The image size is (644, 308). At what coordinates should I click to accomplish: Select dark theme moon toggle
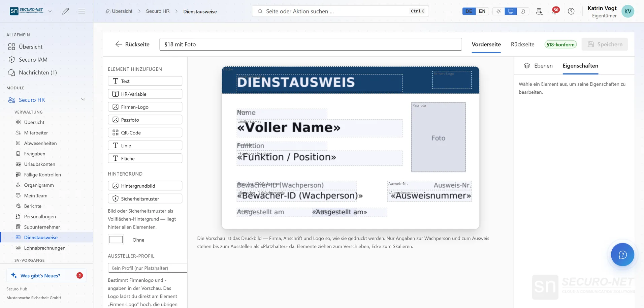(x=523, y=11)
